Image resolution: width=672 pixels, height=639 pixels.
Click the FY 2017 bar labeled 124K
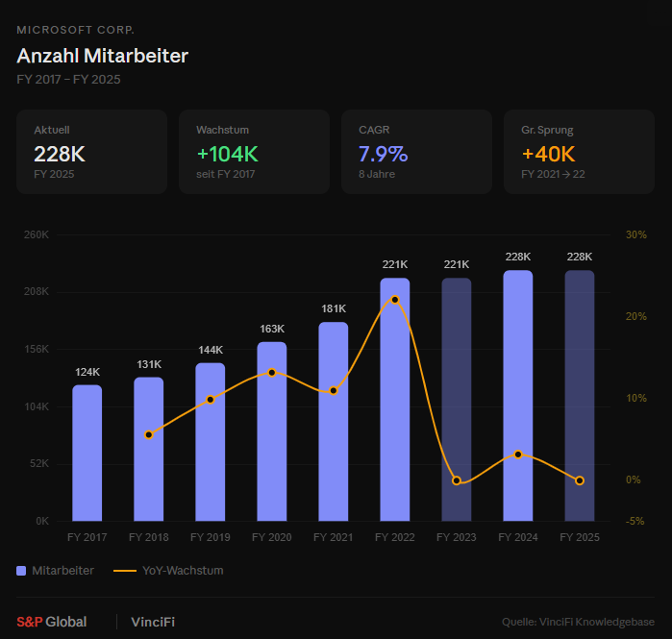(x=87, y=453)
